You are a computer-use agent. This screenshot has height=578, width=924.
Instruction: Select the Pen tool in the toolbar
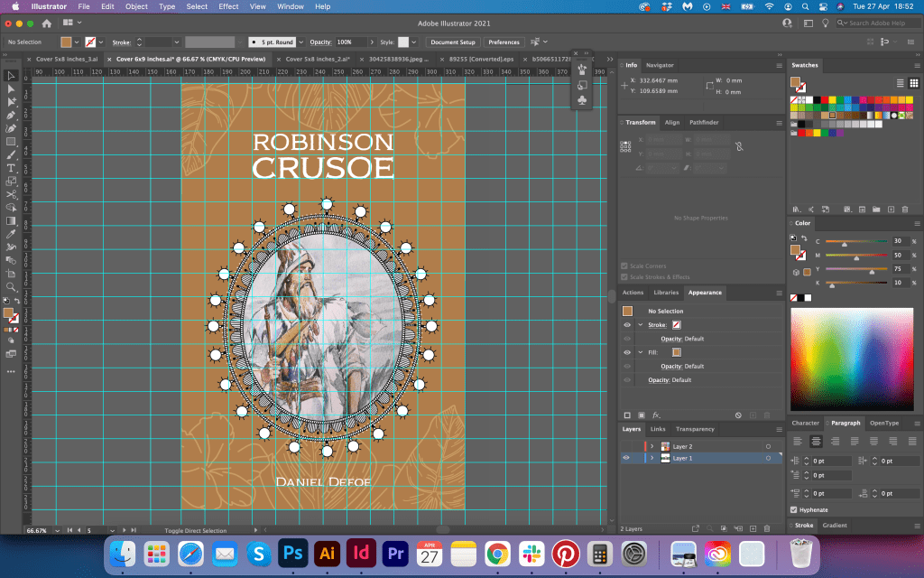tap(12, 116)
